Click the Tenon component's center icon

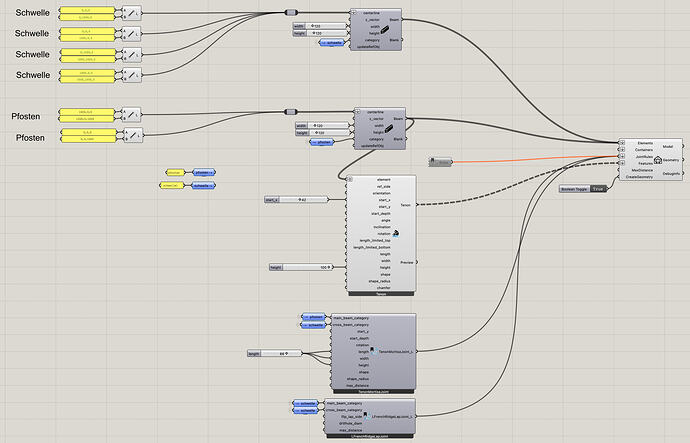[x=396, y=234]
